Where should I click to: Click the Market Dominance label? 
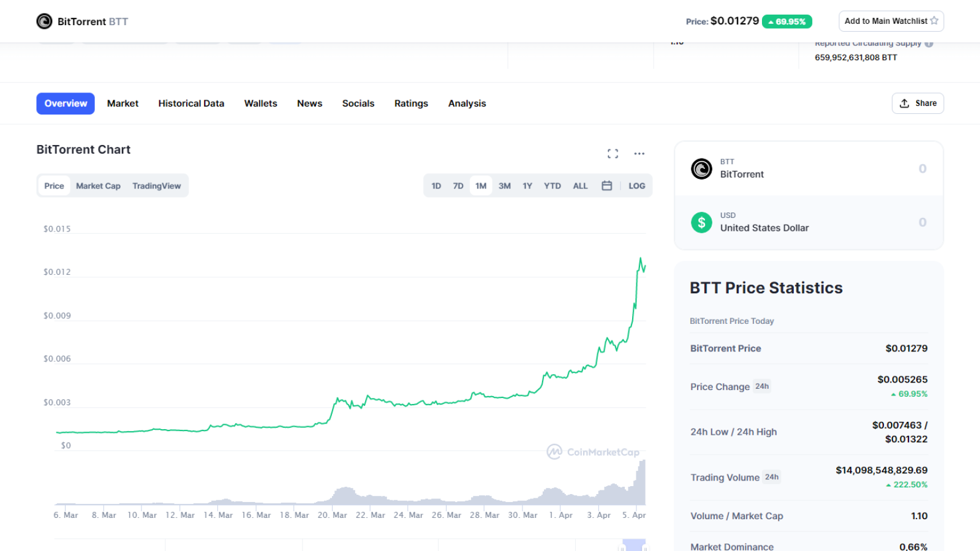(x=732, y=547)
